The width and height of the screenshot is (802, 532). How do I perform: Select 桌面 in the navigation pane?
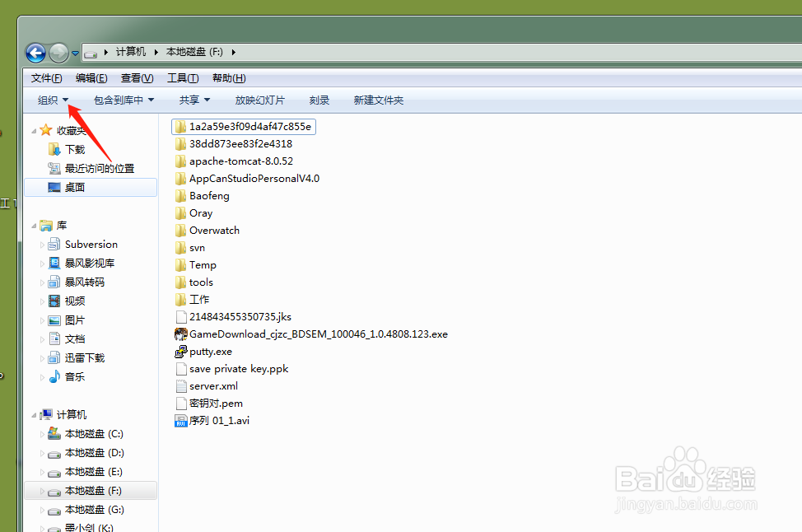point(91,187)
